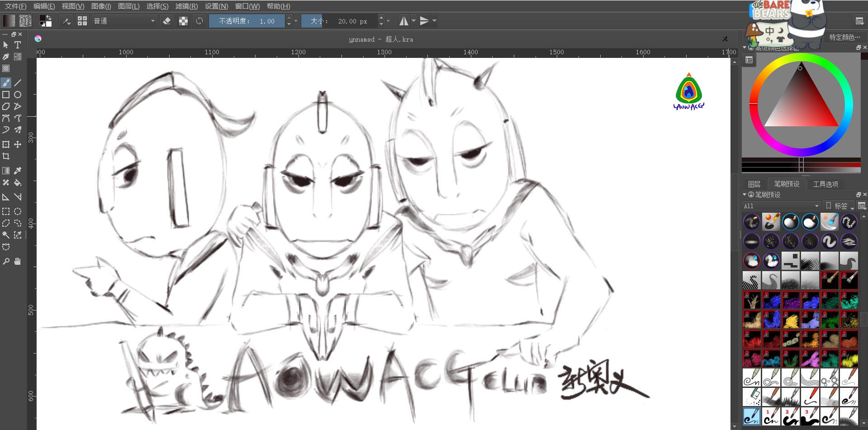This screenshot has height=430, width=868.
Task: Select the freehand brush tool
Action: (6, 83)
